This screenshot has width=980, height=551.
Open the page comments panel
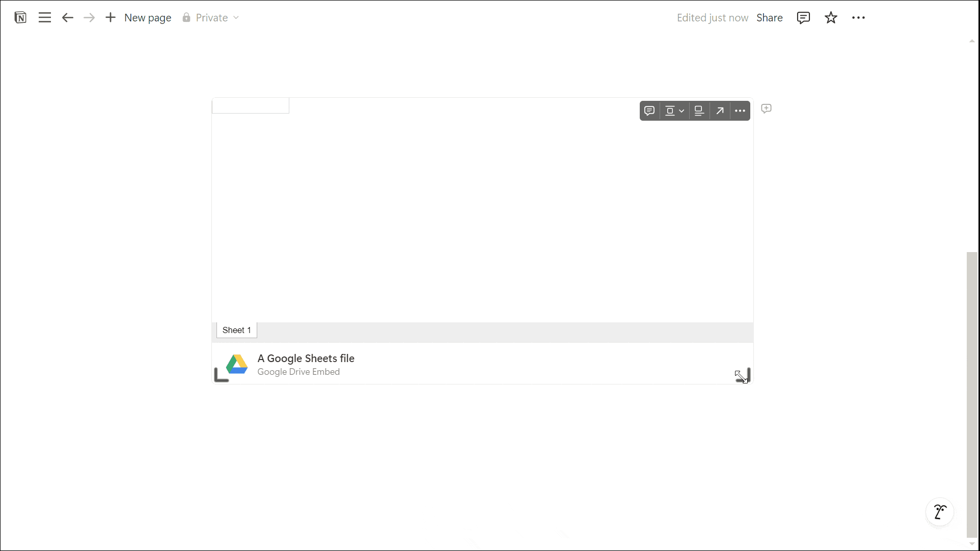pos(803,18)
